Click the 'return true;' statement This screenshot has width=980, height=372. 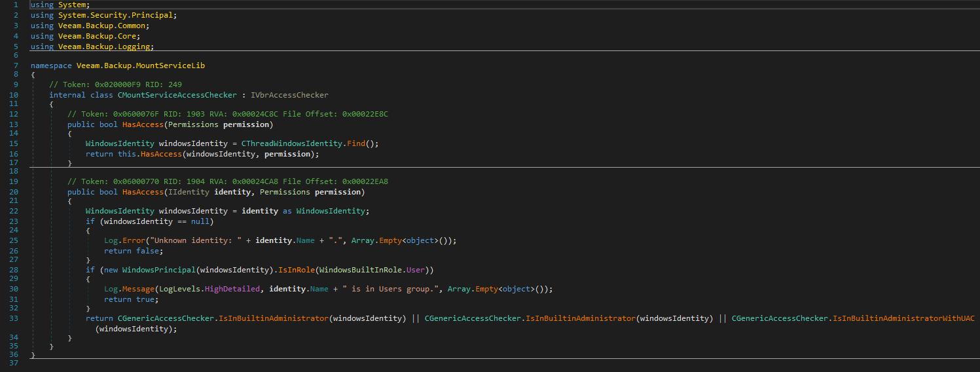pos(132,299)
